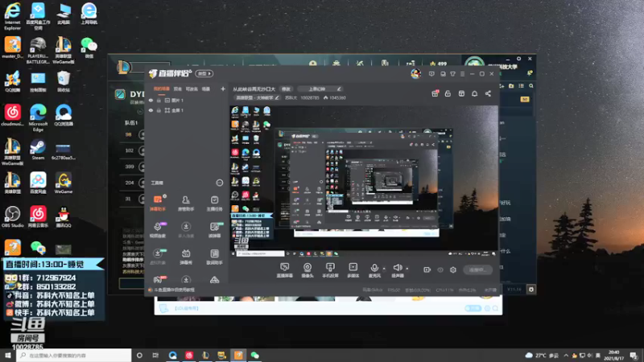Click the live preview canvas
This screenshot has width=644, height=362.
coord(364,181)
